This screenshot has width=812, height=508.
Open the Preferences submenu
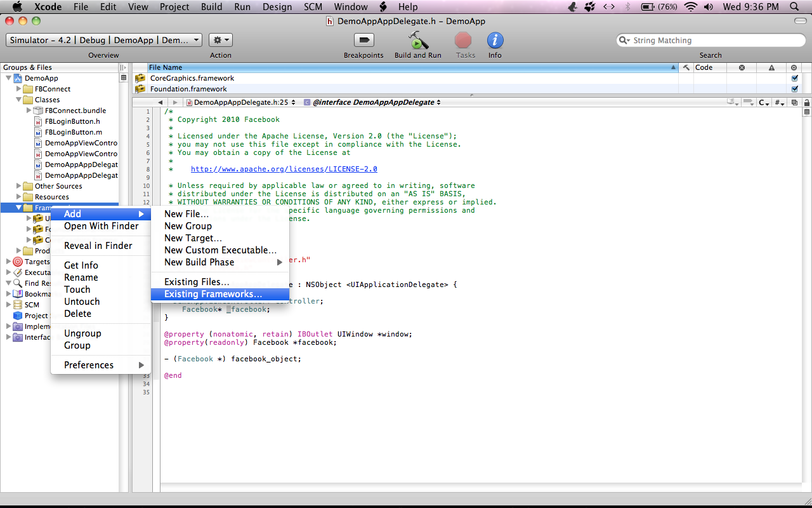(x=100, y=365)
